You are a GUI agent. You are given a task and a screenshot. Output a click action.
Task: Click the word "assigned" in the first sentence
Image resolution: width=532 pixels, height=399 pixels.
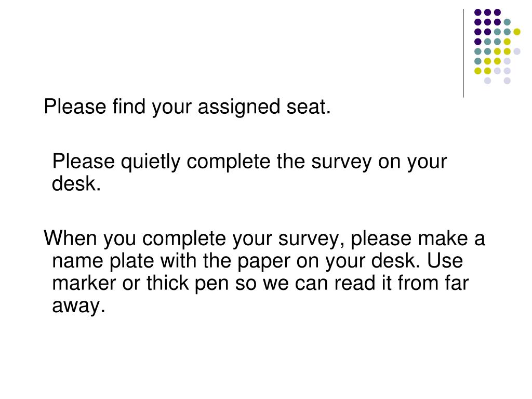point(239,107)
